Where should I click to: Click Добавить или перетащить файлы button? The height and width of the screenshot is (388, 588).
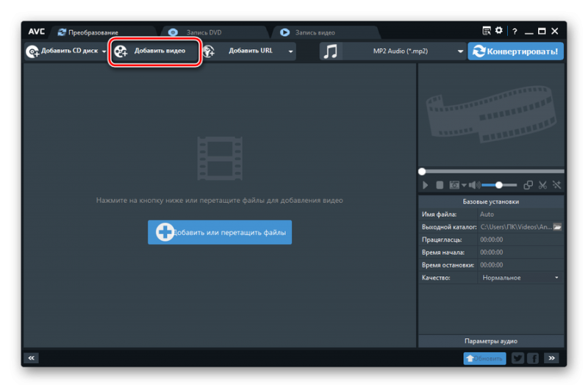click(220, 232)
